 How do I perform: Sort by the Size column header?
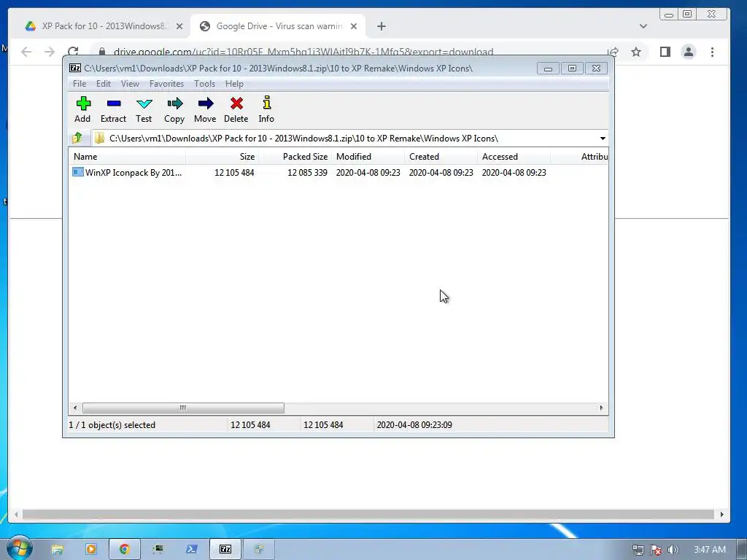(x=222, y=157)
